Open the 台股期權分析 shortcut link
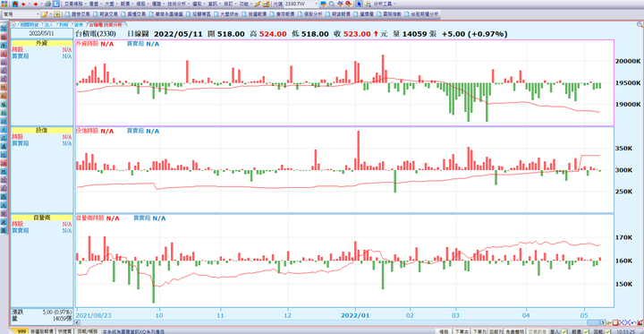The height and width of the screenshot is (334, 644). 421,14
